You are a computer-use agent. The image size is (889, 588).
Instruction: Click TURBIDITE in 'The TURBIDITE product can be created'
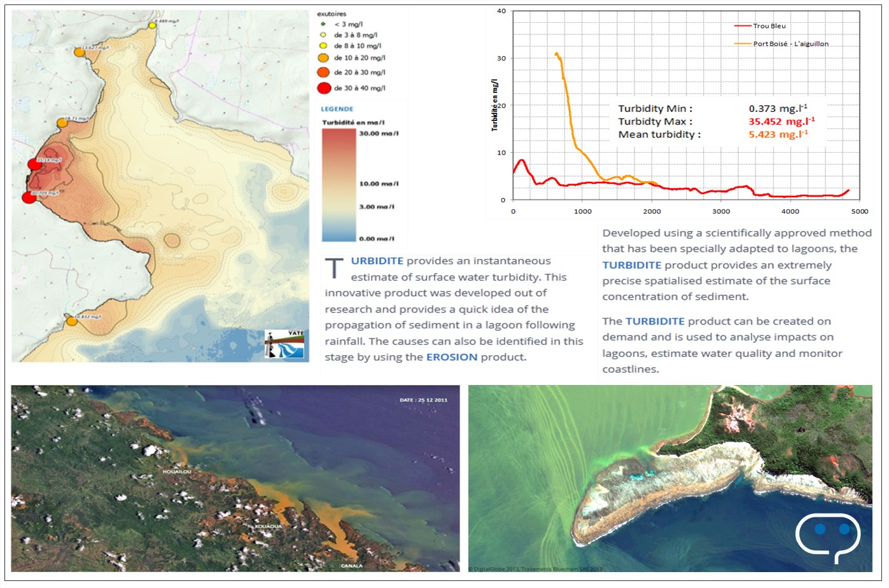tap(655, 321)
